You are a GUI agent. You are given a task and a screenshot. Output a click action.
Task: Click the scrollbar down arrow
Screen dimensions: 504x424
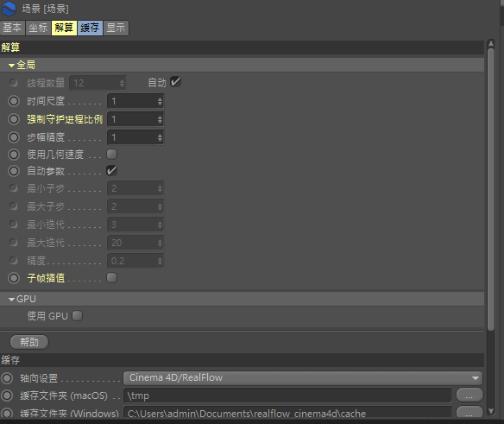click(491, 411)
